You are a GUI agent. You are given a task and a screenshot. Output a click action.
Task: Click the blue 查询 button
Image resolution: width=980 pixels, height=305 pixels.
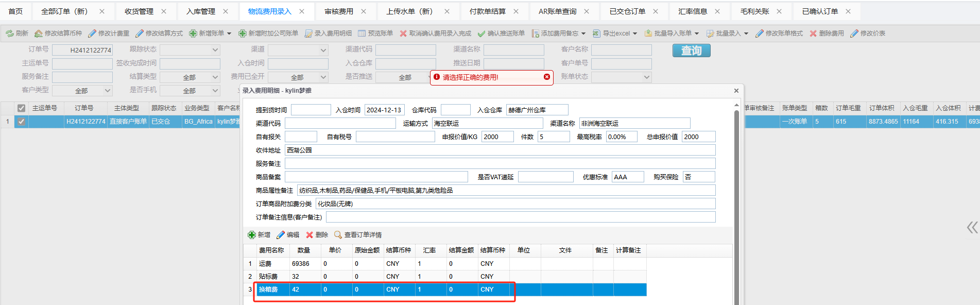691,50
